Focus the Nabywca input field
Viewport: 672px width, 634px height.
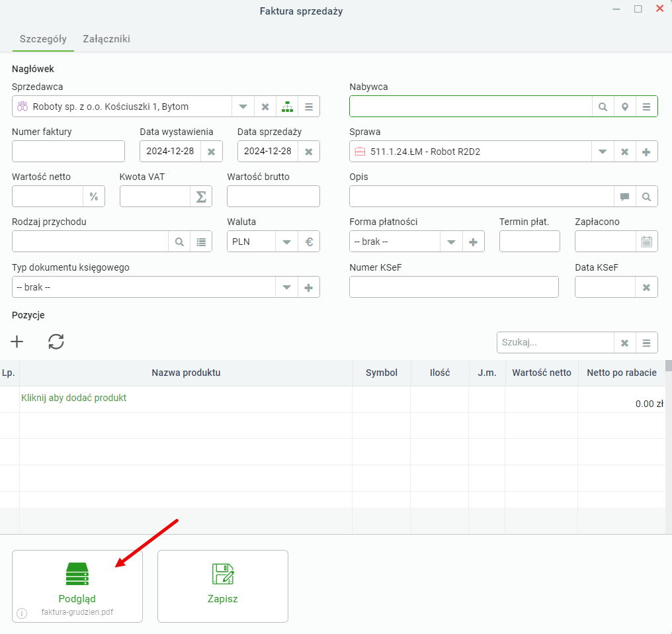click(471, 107)
